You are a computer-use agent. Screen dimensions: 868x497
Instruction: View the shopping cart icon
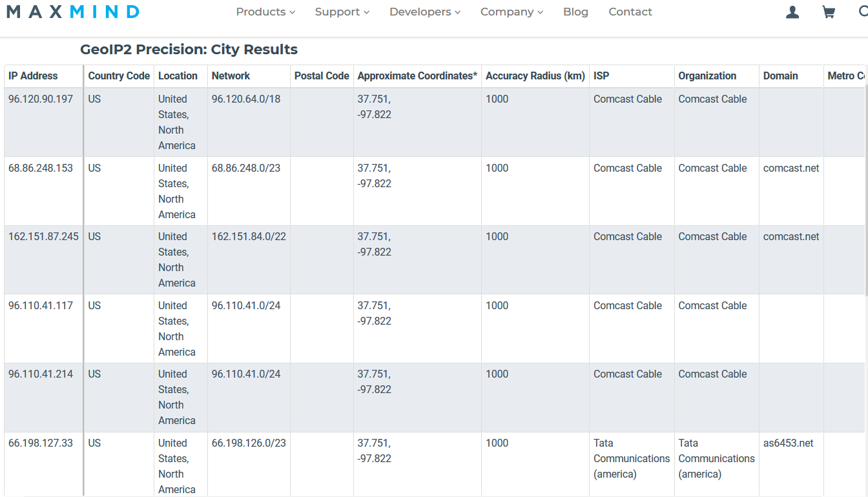click(x=829, y=12)
